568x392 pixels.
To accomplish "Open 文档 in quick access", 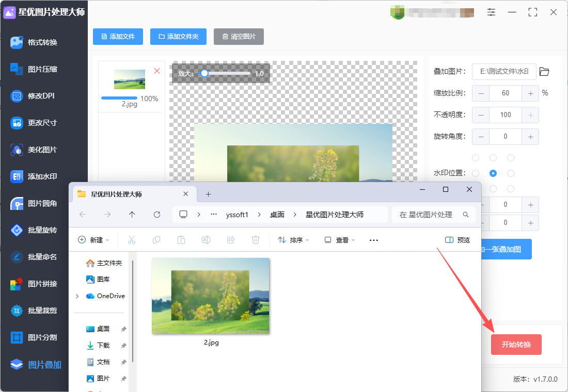I will click(98, 362).
